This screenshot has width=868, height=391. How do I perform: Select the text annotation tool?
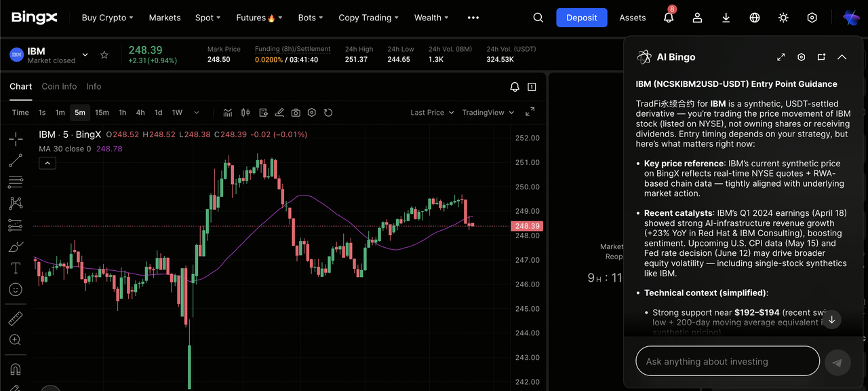tap(16, 268)
